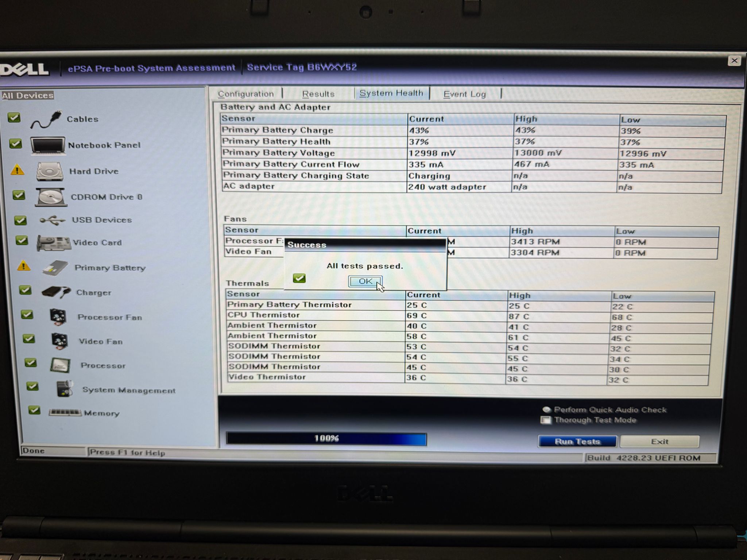Click the Hard Drive warning triangle
This screenshot has height=560, width=747.
17,170
